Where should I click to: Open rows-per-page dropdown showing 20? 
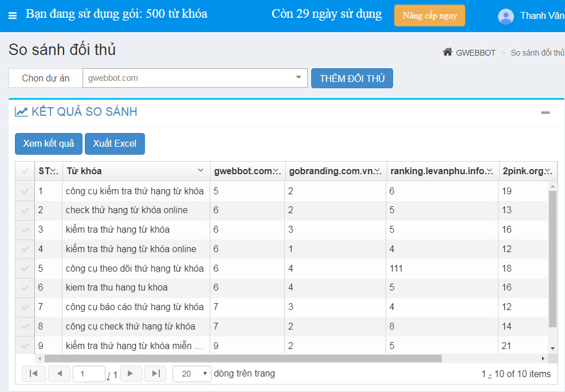pos(191,374)
